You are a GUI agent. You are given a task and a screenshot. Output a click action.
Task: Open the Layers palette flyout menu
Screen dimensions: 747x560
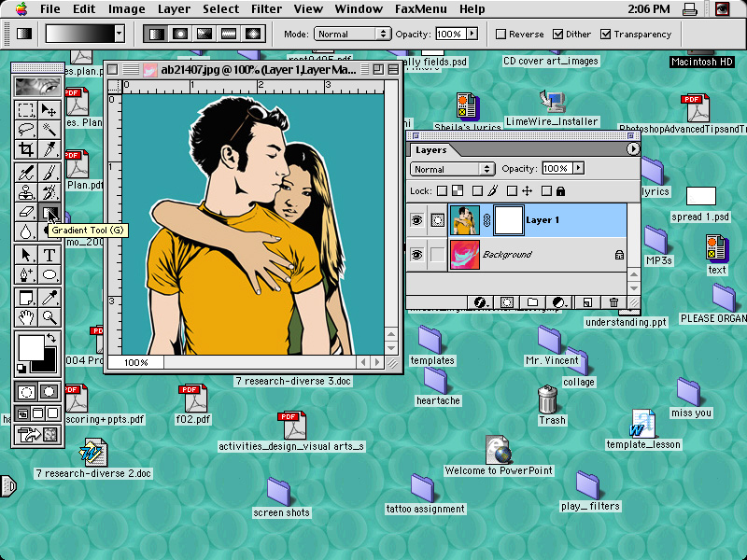632,149
